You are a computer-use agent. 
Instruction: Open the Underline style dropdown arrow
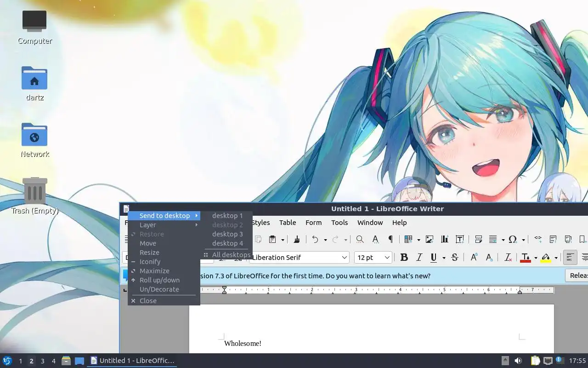(x=444, y=258)
